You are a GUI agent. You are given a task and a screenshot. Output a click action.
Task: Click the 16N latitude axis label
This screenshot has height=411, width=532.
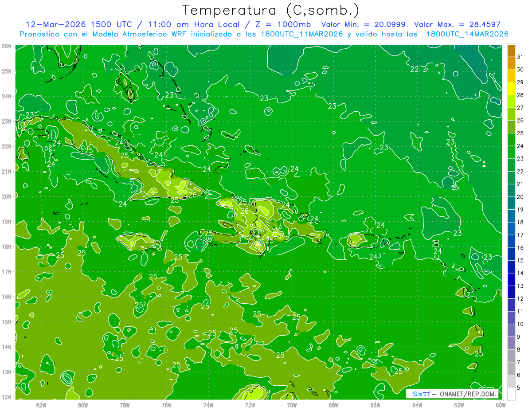[6, 297]
